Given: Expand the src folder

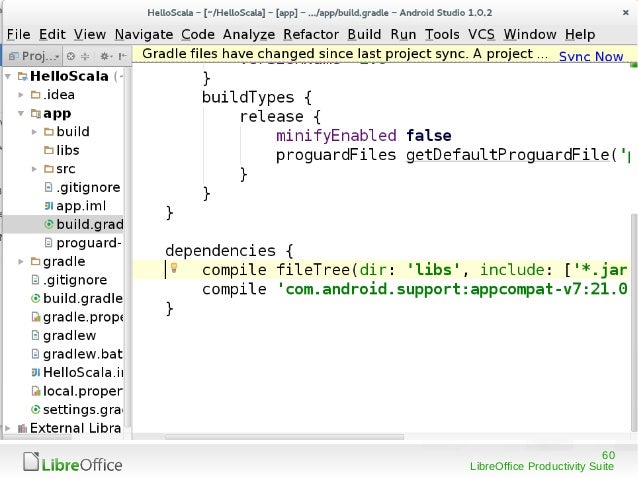Looking at the screenshot, I should tap(34, 169).
